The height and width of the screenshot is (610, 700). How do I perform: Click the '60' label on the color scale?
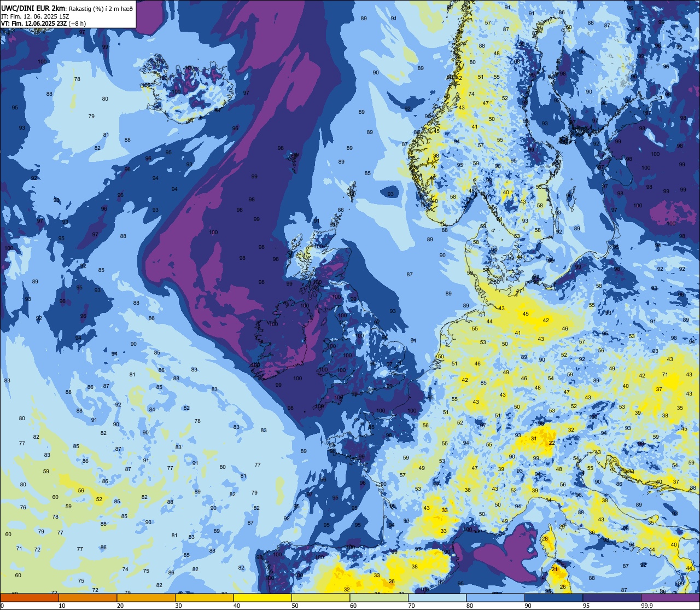coord(353,606)
